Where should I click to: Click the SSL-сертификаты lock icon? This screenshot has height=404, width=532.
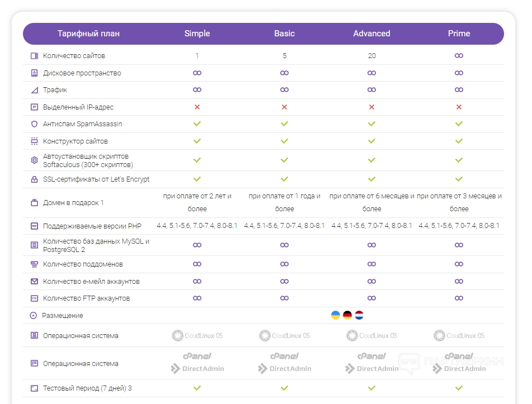tap(34, 179)
